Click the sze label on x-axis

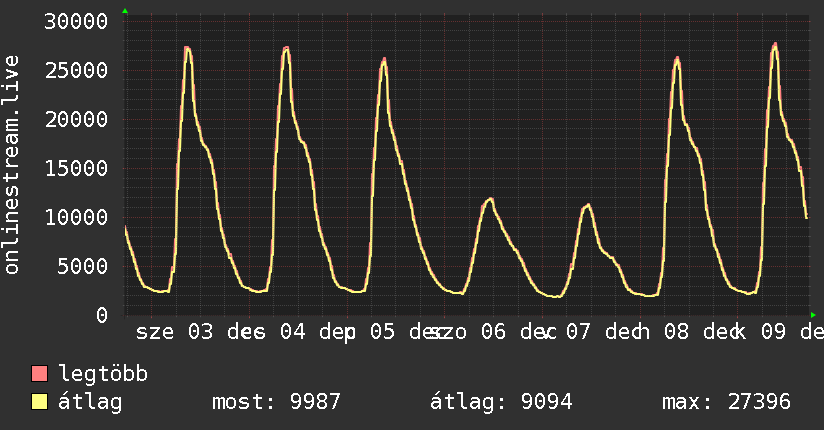tap(155, 333)
